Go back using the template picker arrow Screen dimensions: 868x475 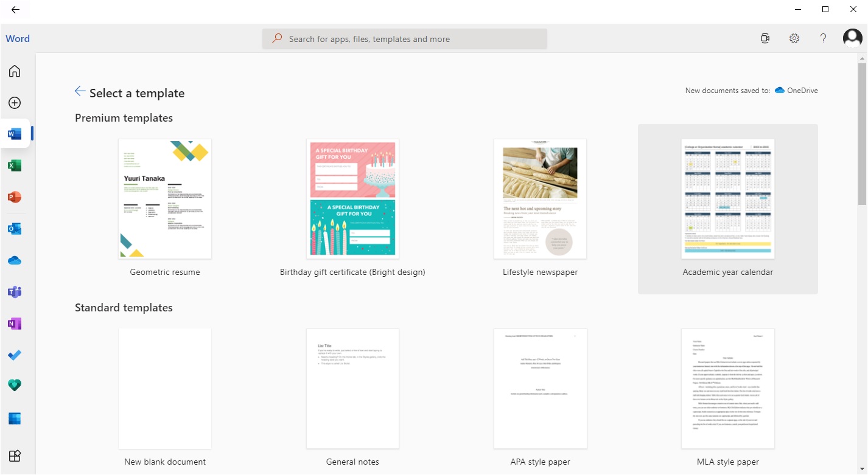[x=80, y=91]
